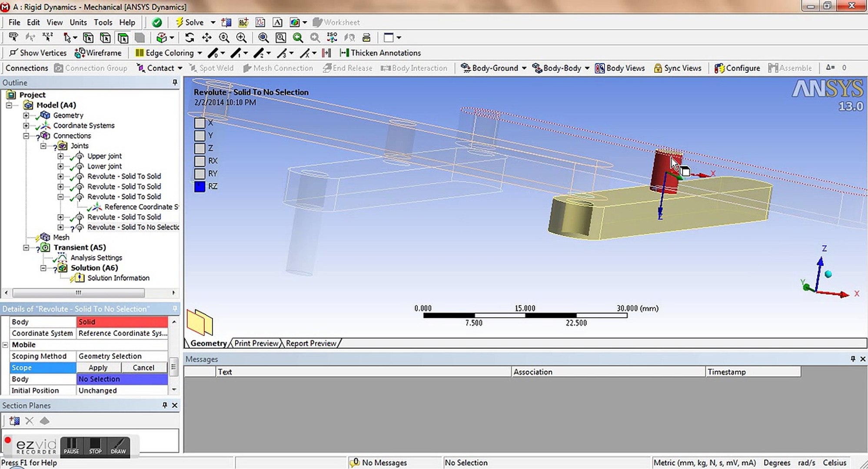This screenshot has height=469, width=868.
Task: Expand the Geometry tree node
Action: click(26, 116)
